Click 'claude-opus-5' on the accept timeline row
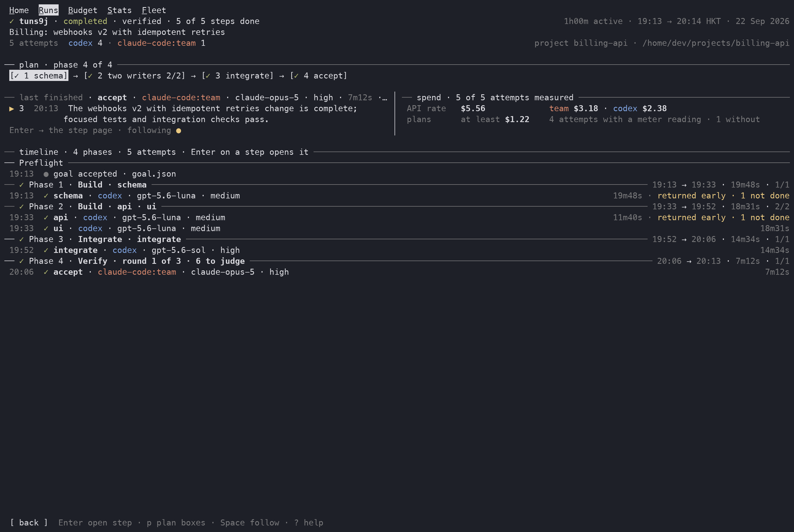 tap(223, 272)
